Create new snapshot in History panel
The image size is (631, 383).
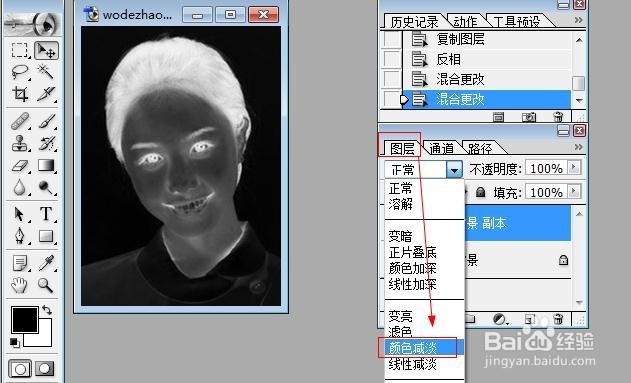pyautogui.click(x=528, y=117)
